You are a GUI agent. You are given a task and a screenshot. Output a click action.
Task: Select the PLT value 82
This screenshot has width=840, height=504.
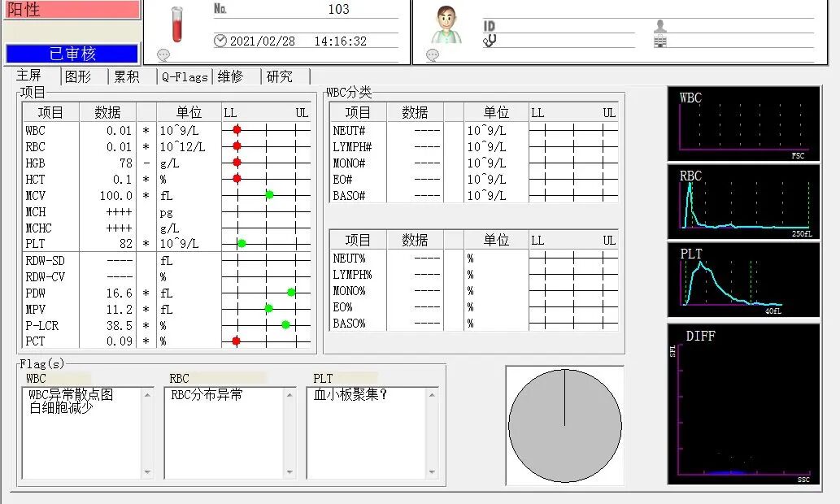click(126, 244)
